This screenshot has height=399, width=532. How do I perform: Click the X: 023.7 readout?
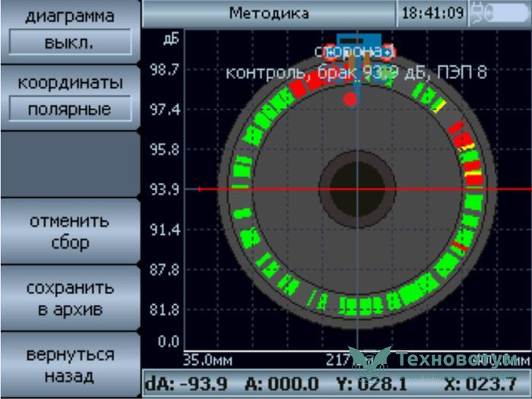[x=480, y=384]
